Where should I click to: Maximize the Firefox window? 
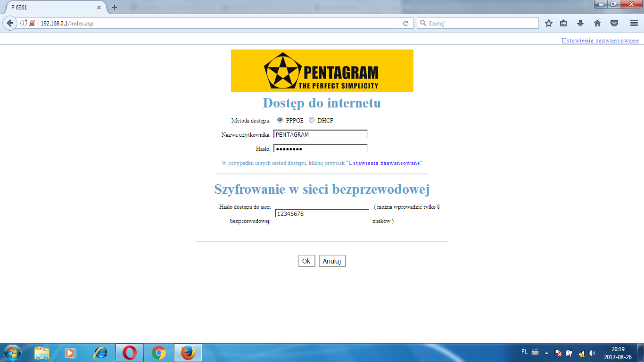[613, 4]
